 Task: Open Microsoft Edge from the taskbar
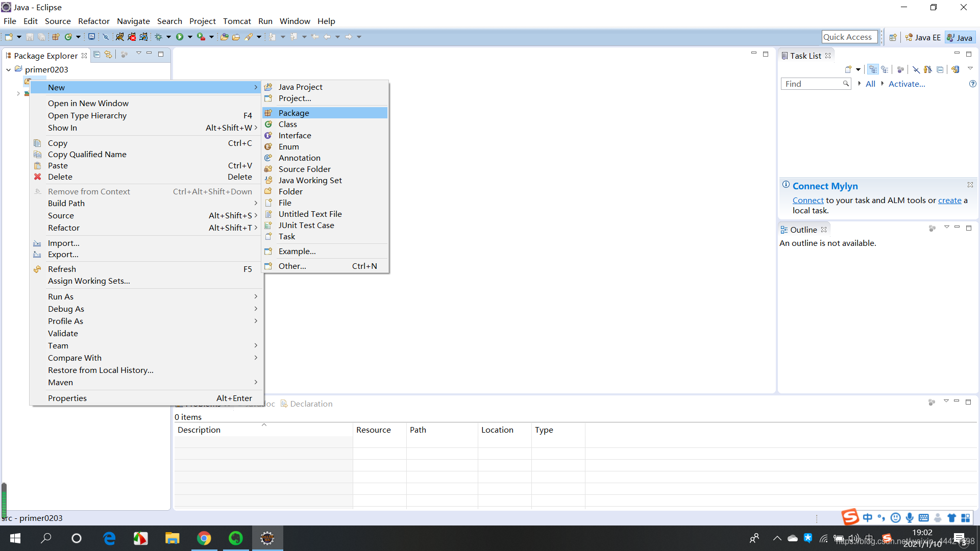[109, 538]
